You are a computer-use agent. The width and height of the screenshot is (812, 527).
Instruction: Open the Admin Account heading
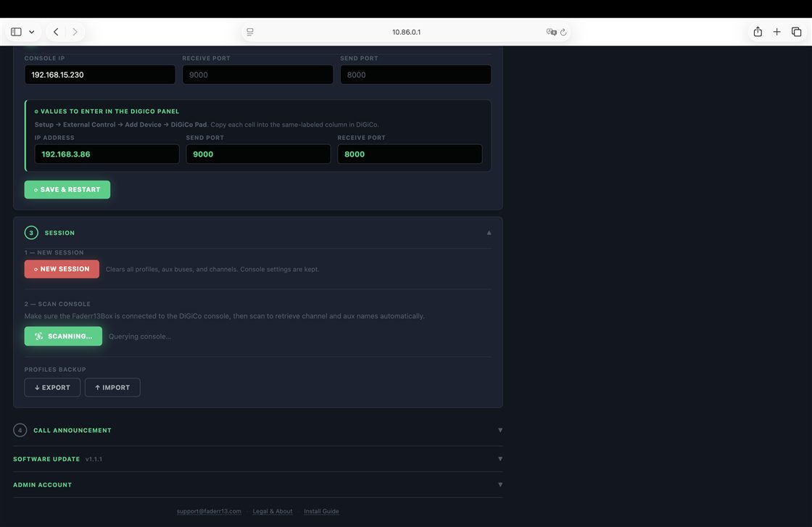click(43, 485)
